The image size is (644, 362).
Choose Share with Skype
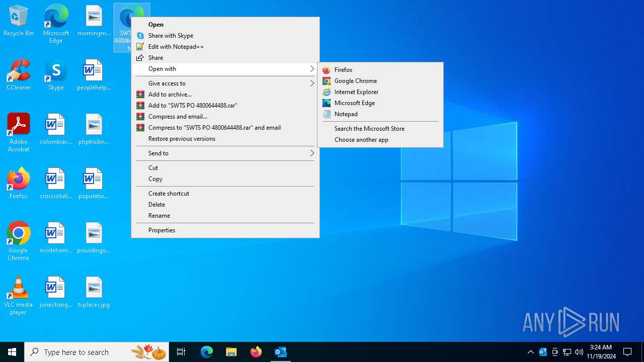[x=225, y=36]
